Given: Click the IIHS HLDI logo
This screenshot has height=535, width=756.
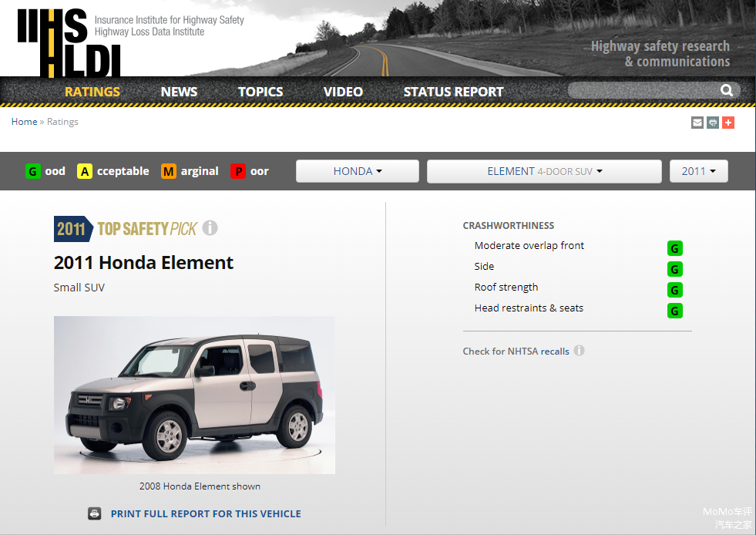Looking at the screenshot, I should pos(69,42).
